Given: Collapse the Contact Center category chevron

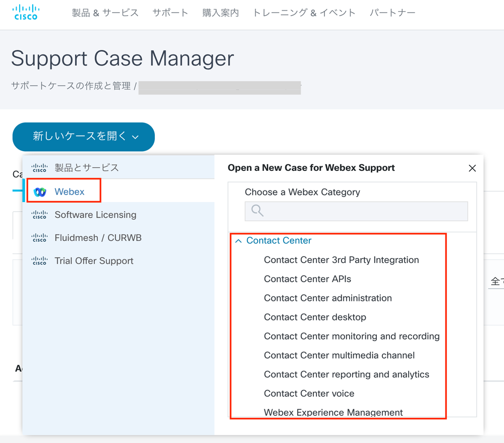Looking at the screenshot, I should pos(238,241).
